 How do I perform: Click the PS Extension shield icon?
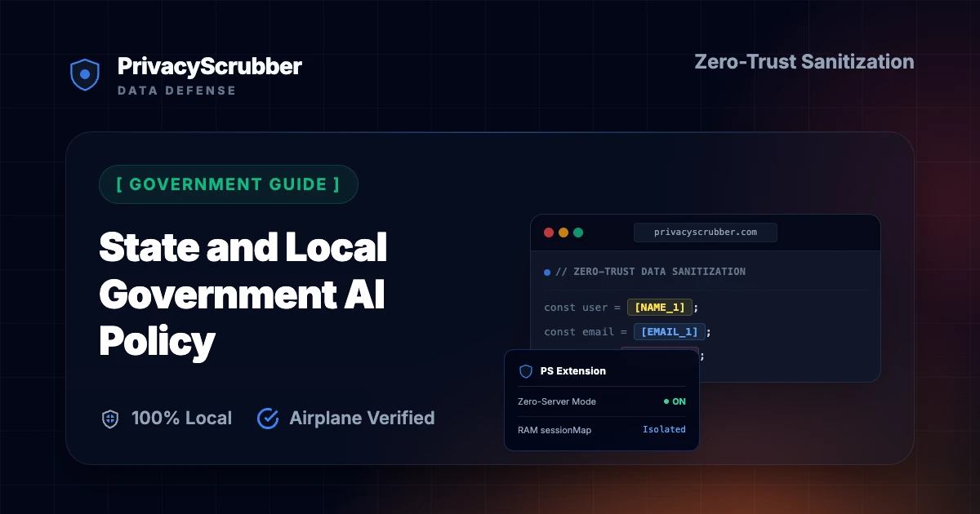coord(526,371)
